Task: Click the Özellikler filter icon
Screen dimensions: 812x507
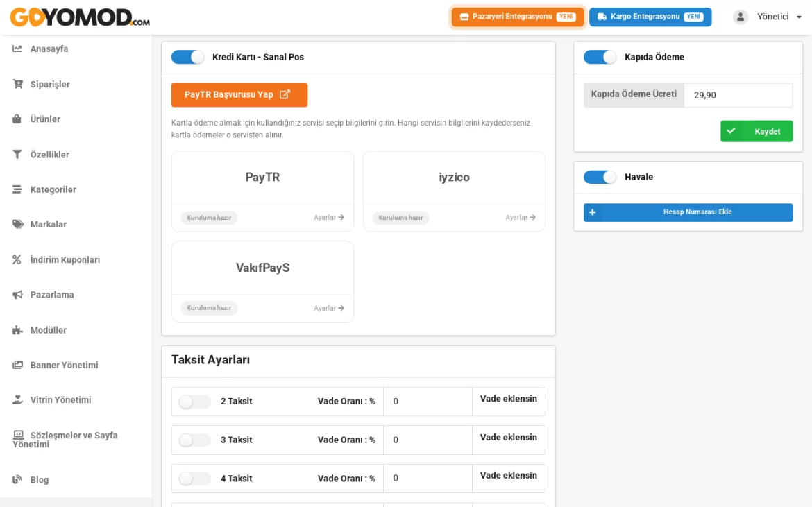Action: [x=17, y=154]
